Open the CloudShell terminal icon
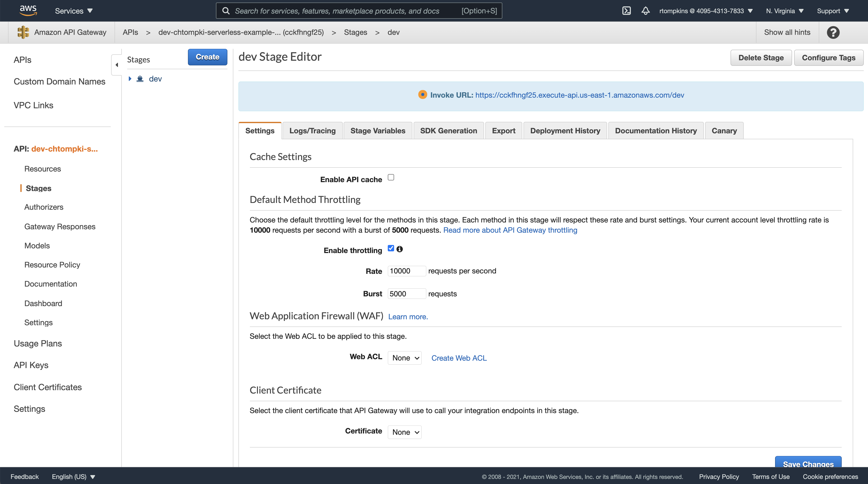 coord(626,11)
